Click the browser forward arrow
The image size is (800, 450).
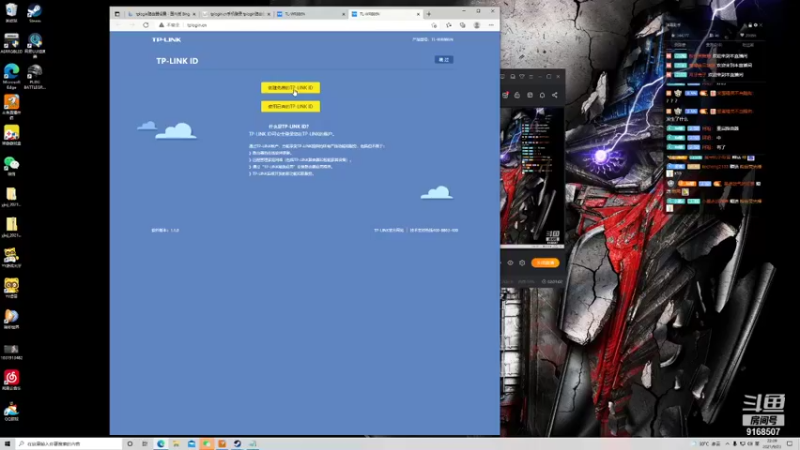click(132, 25)
